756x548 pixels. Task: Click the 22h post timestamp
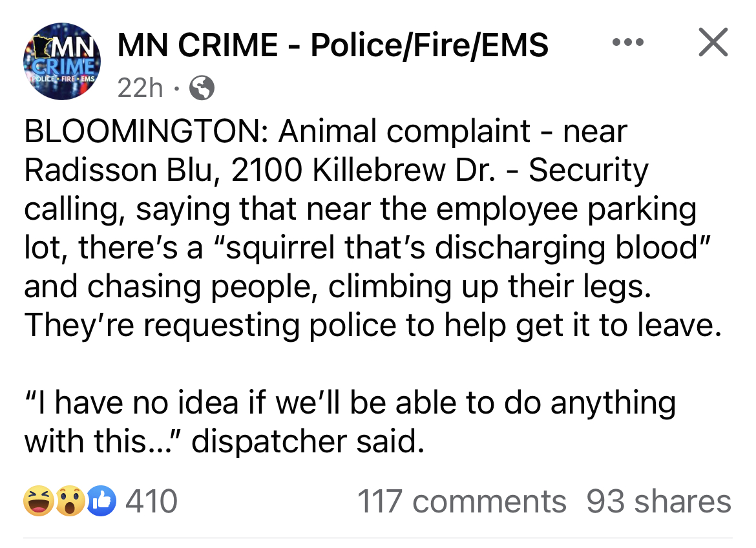pos(140,89)
